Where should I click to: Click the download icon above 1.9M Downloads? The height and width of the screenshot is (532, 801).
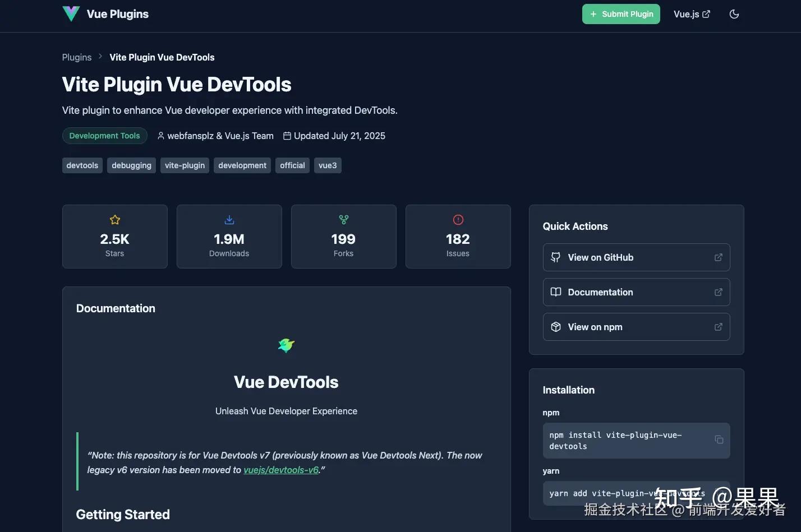point(229,220)
